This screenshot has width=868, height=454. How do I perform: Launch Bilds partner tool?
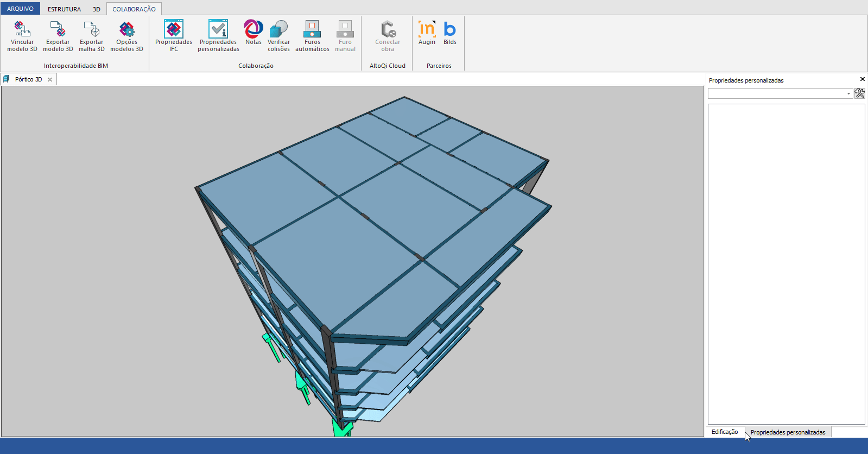[x=450, y=29]
